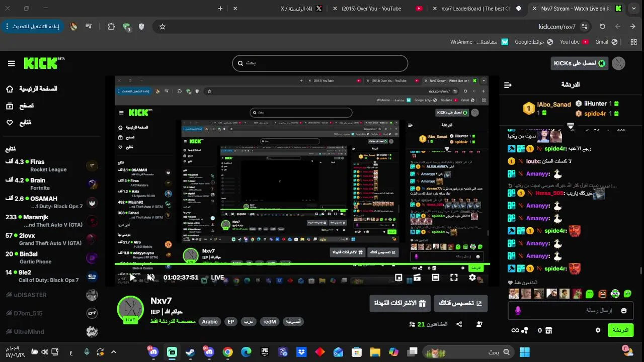This screenshot has width=644, height=362.
Task: Send message with green الدردشة button
Action: tap(620, 330)
